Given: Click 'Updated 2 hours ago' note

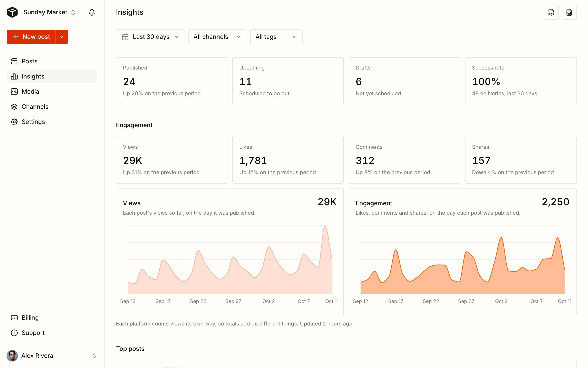Looking at the screenshot, I should point(326,324).
